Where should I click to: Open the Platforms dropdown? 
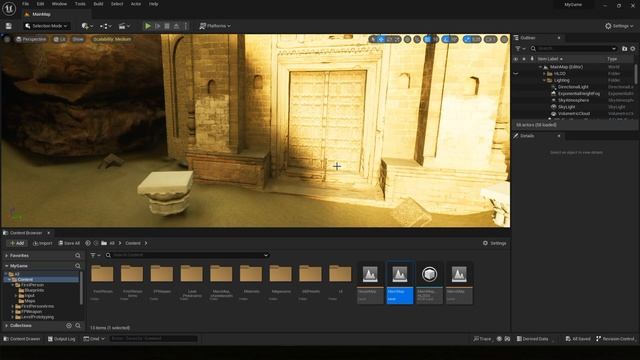[x=215, y=26]
